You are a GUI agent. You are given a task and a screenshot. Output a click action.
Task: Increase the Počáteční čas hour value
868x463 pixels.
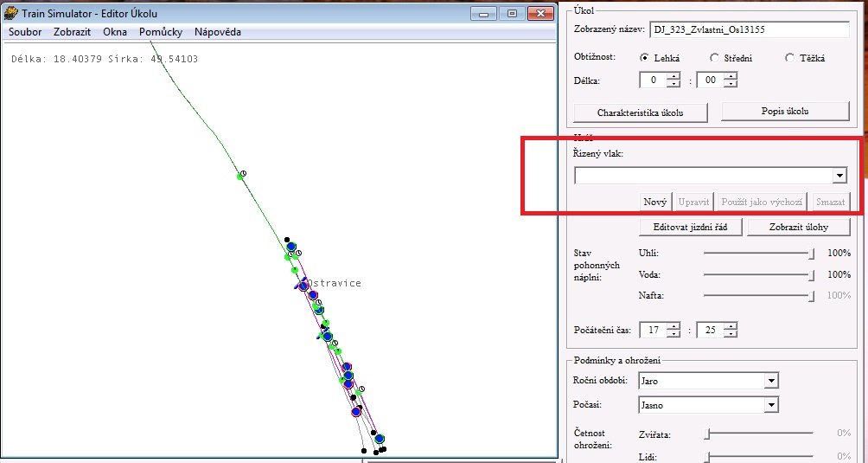pos(673,325)
